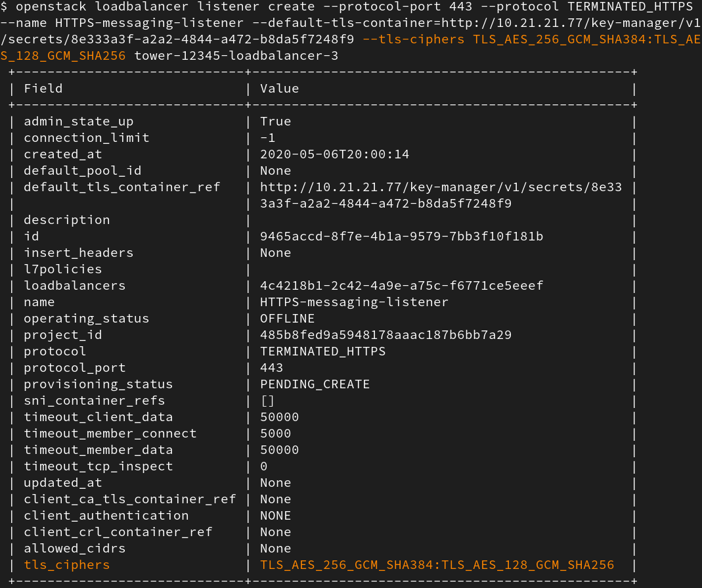This screenshot has width=702, height=588.
Task: Click the orange tls_ciphers field name
Action: click(66, 565)
